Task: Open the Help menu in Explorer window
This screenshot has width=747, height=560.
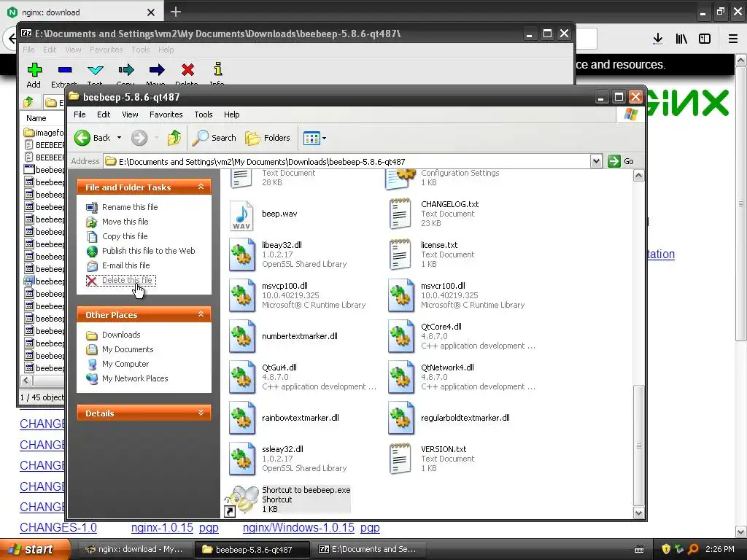Action: pos(231,114)
